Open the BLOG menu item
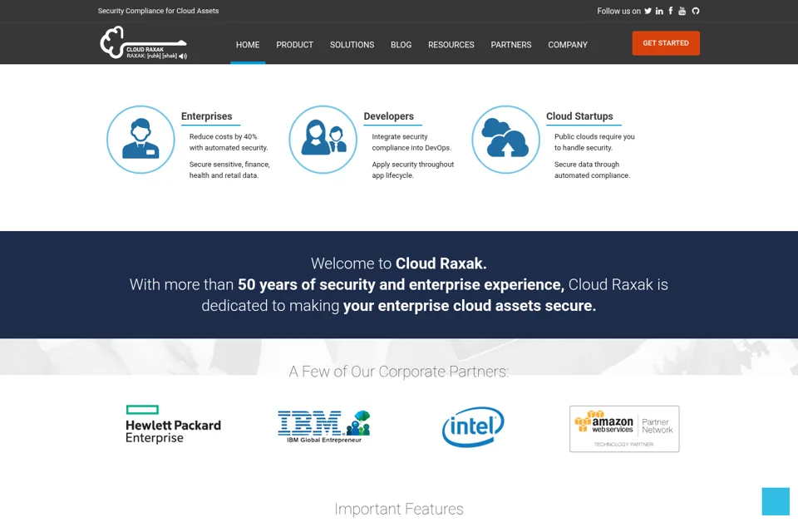Viewport: 798px width, 532px height. (x=401, y=45)
